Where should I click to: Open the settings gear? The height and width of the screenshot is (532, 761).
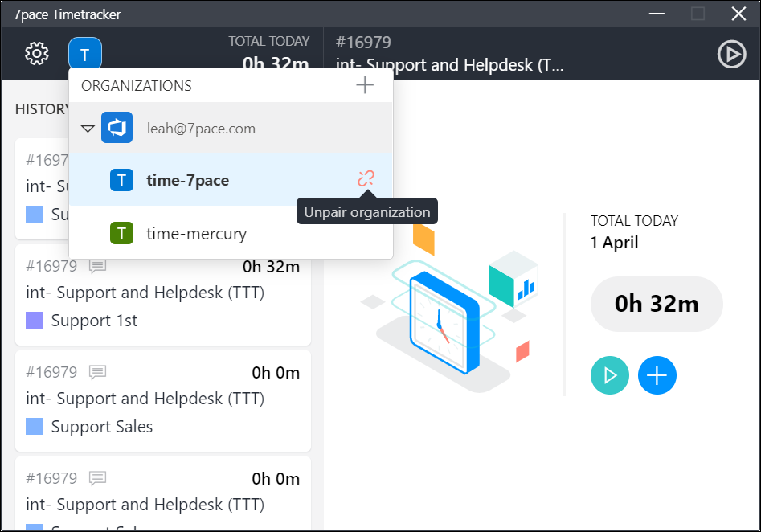tap(37, 53)
